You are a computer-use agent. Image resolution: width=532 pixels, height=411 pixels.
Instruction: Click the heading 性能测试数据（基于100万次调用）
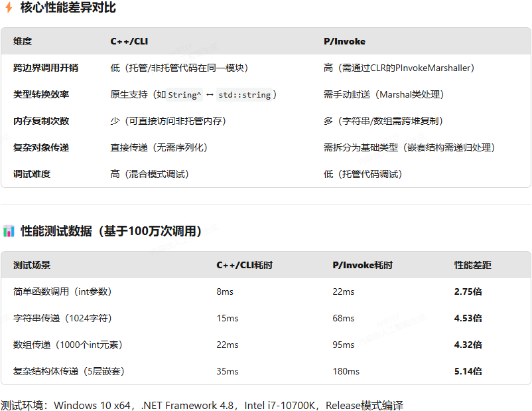111,231
